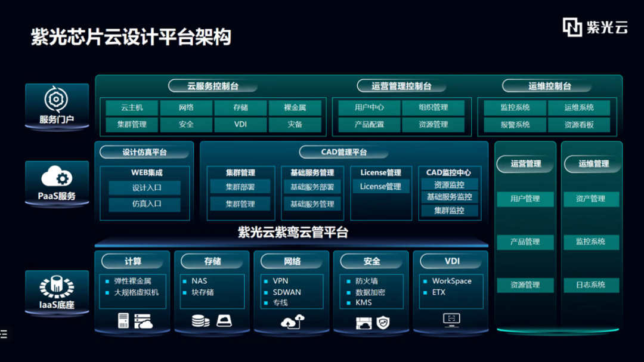This screenshot has height=362, width=644.
Task: Open the 用户中心 tile
Action: (x=369, y=108)
